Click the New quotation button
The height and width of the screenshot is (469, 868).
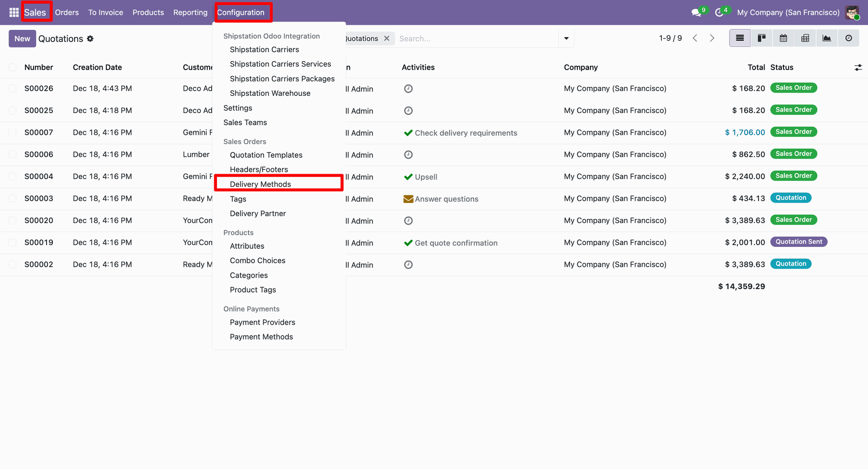coord(22,39)
